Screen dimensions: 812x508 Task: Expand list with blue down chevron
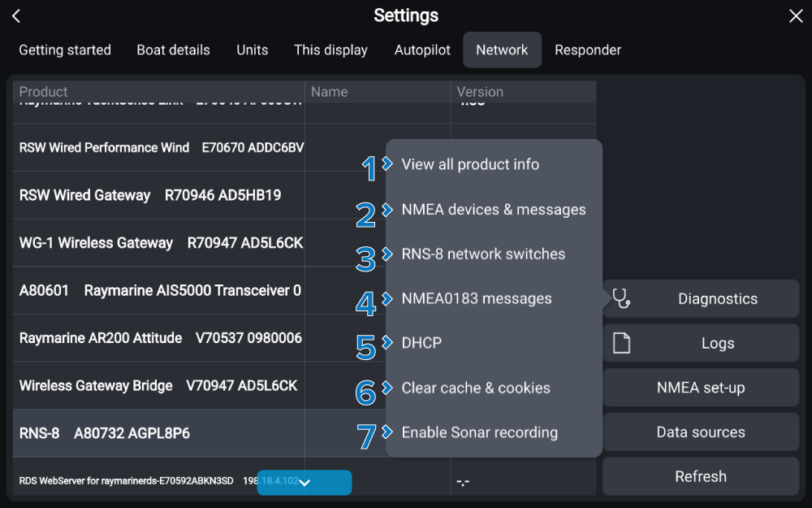pos(304,483)
